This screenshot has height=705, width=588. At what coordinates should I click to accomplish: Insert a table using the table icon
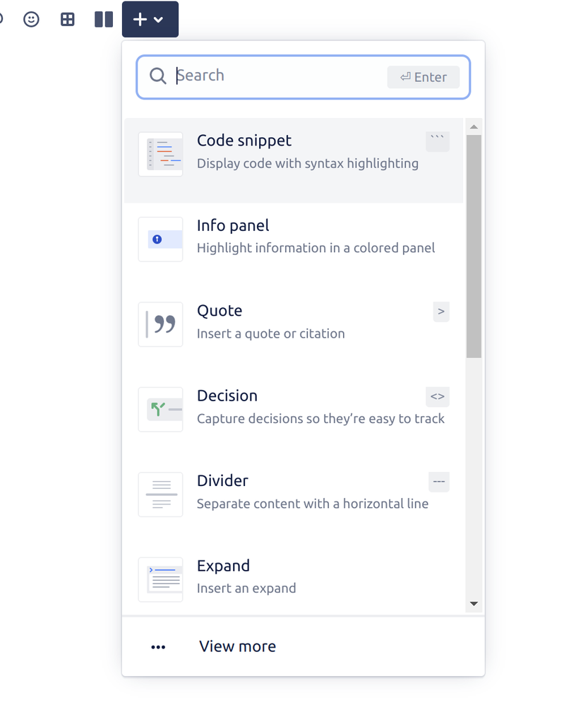(x=67, y=19)
